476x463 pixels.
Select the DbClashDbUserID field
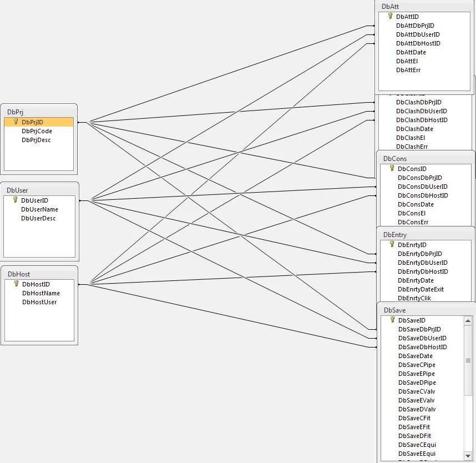point(421,111)
